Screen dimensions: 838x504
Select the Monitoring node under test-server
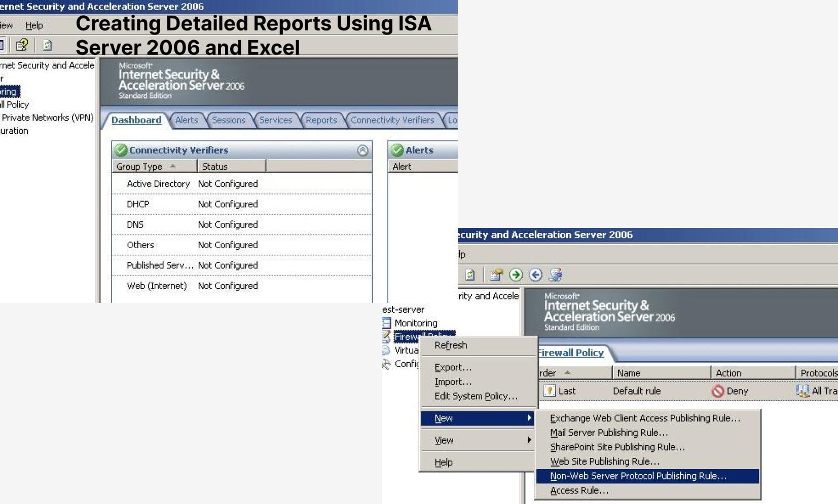(416, 323)
